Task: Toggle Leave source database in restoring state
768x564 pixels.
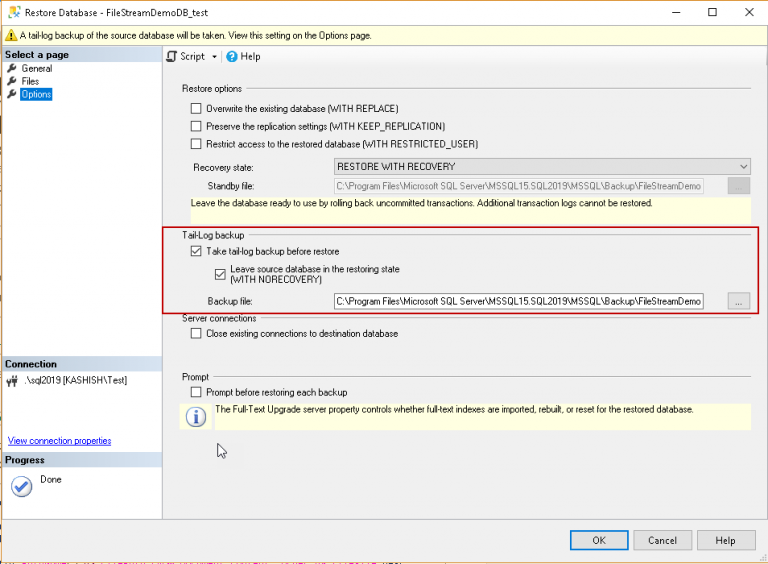Action: pos(220,274)
